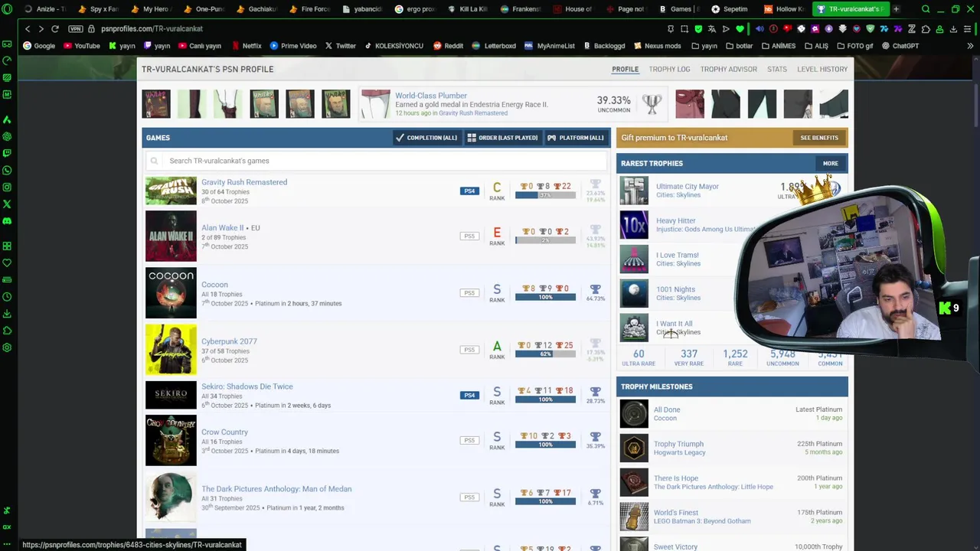Open the Letterboxd bookmark
Image resolution: width=980 pixels, height=551 pixels.
[494, 46]
